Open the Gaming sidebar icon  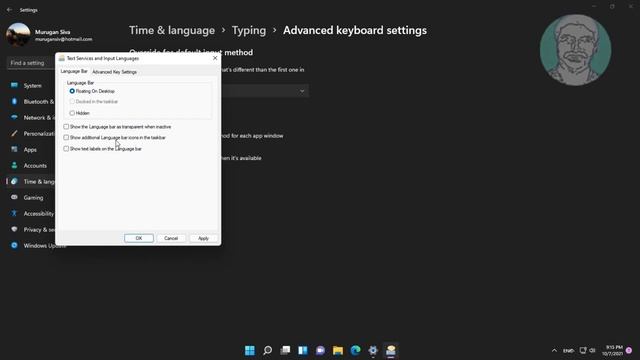(14, 197)
